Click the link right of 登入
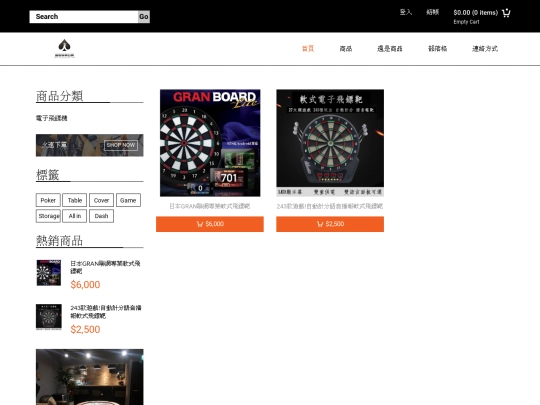The image size is (540, 405). tap(433, 12)
